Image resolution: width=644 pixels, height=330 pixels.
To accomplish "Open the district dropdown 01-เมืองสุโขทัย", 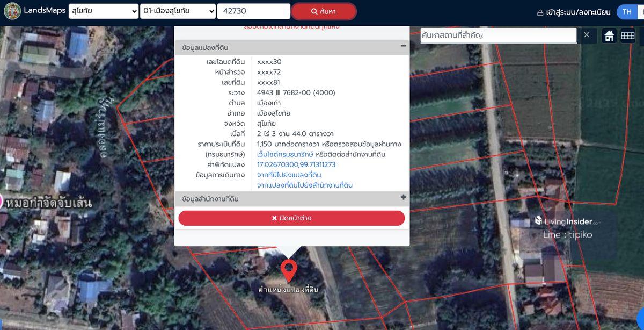I will (178, 11).
